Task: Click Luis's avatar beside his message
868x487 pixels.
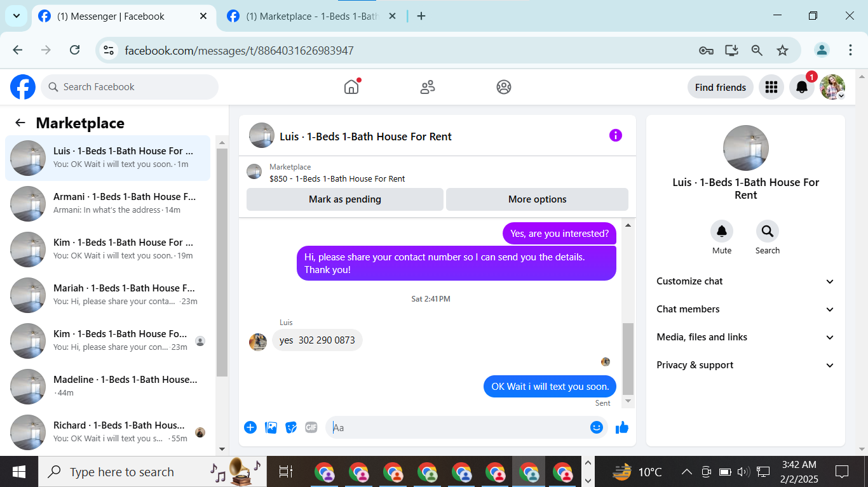Action: [258, 342]
